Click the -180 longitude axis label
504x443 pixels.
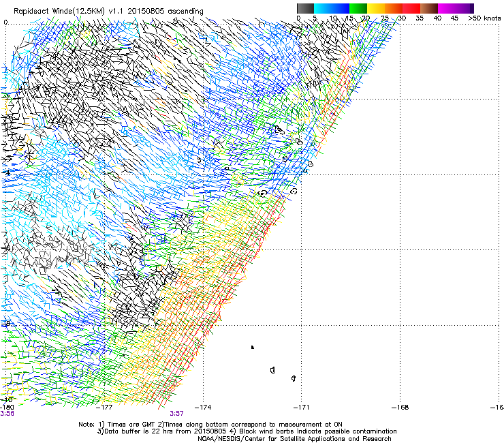tap(7, 408)
